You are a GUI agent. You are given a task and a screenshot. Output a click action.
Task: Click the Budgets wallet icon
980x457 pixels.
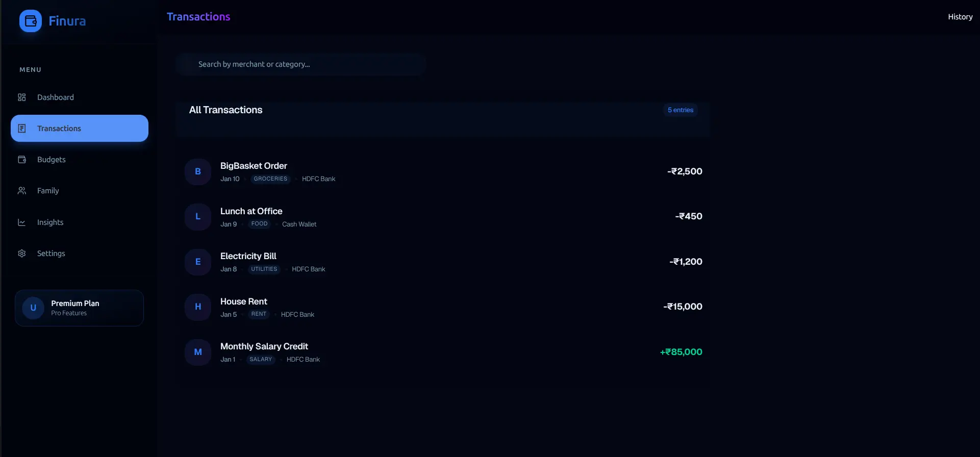point(22,160)
